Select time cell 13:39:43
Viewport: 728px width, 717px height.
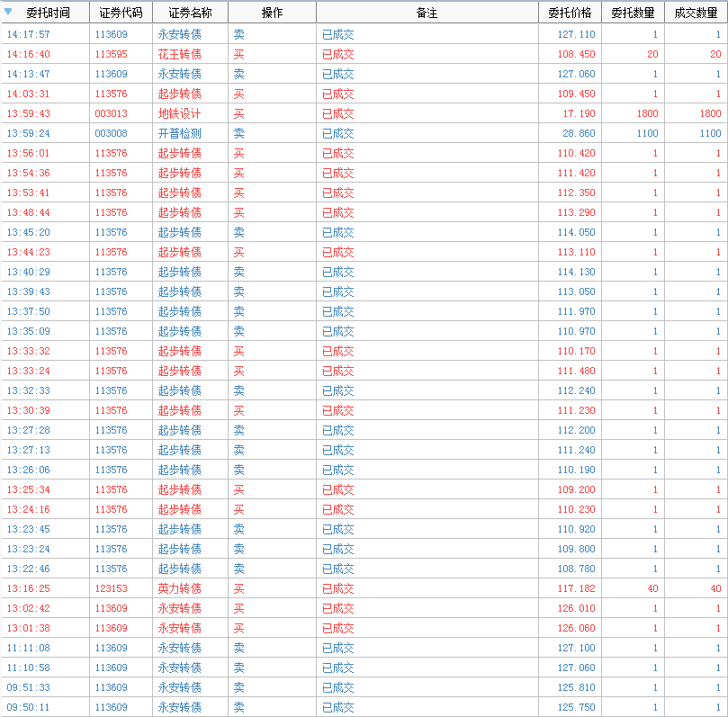point(28,291)
